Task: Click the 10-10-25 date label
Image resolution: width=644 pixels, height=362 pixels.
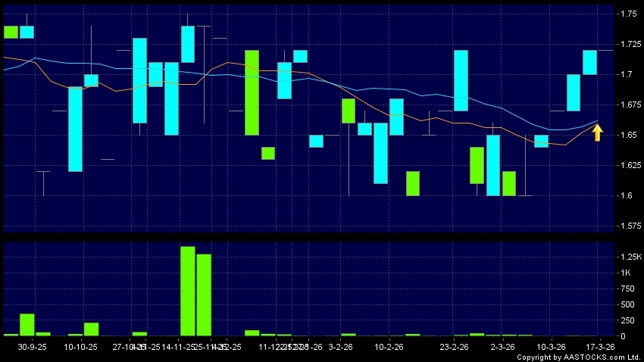Action: [x=81, y=346]
